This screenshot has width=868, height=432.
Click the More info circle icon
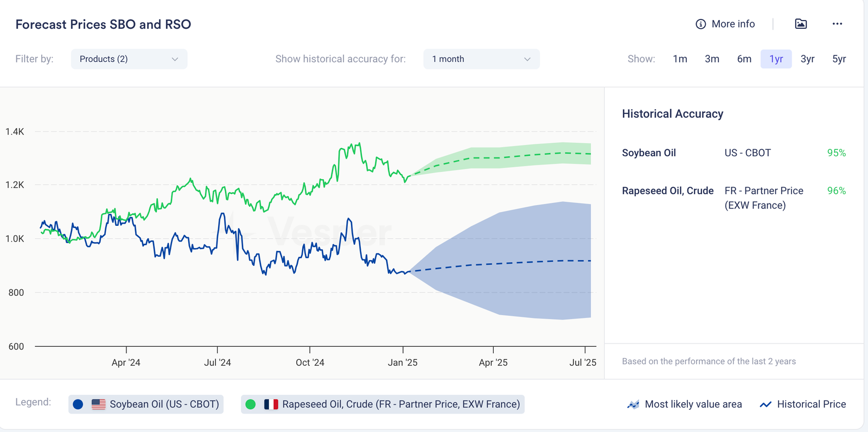(700, 24)
